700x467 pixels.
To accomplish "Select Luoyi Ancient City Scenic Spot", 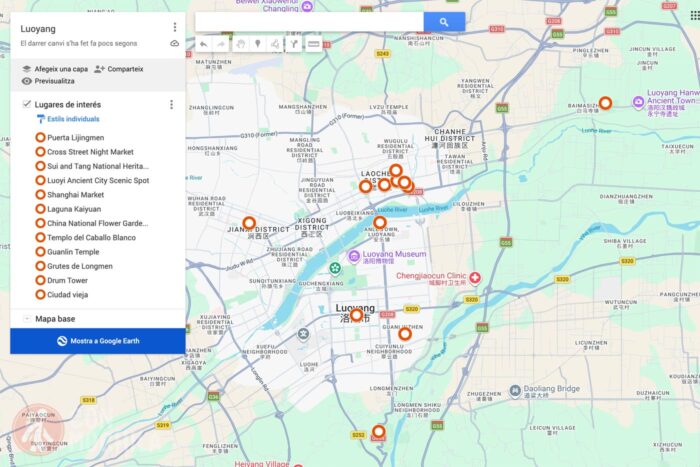I will [x=98, y=180].
